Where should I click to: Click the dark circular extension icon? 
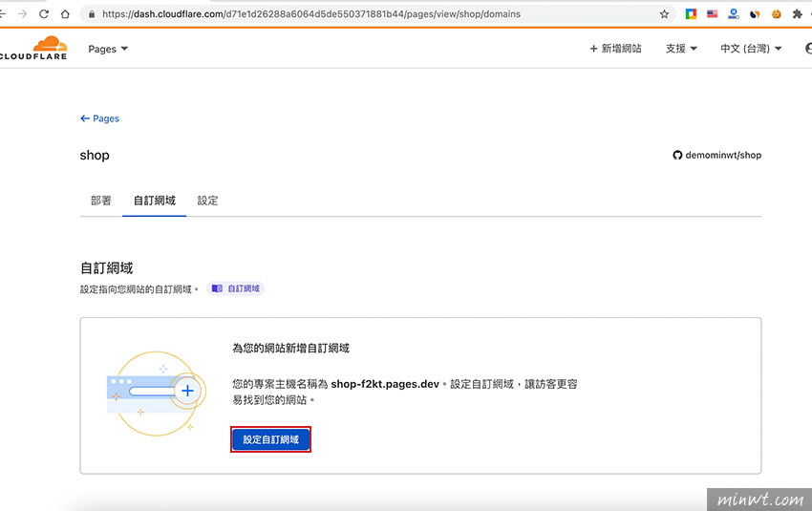pyautogui.click(x=755, y=14)
